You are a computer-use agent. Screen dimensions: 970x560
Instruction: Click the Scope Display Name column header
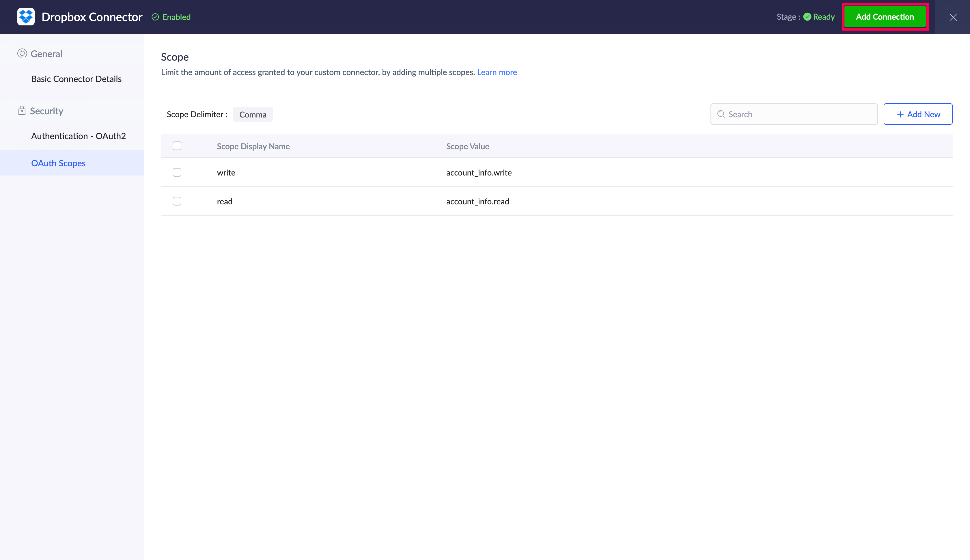tap(253, 146)
